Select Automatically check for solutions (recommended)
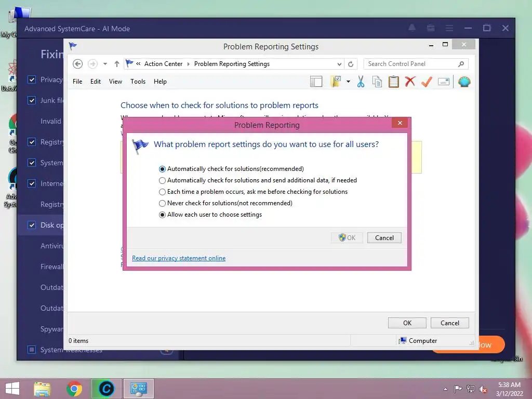Viewport: 532px width, 399px height. click(x=162, y=169)
